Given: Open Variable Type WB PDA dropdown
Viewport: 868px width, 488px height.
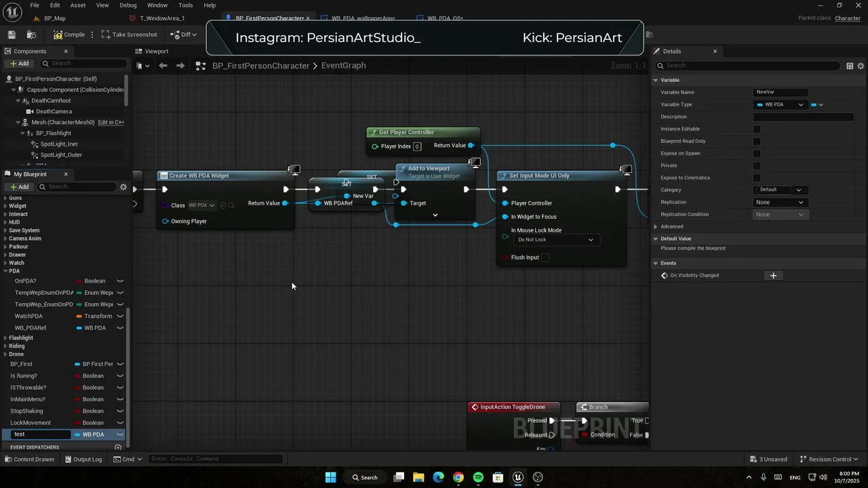Looking at the screenshot, I should (x=780, y=104).
